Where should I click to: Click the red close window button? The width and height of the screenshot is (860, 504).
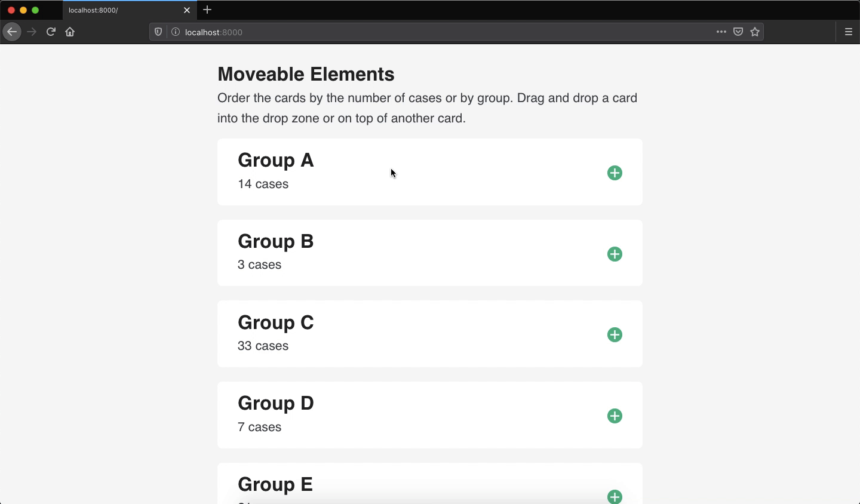click(11, 10)
